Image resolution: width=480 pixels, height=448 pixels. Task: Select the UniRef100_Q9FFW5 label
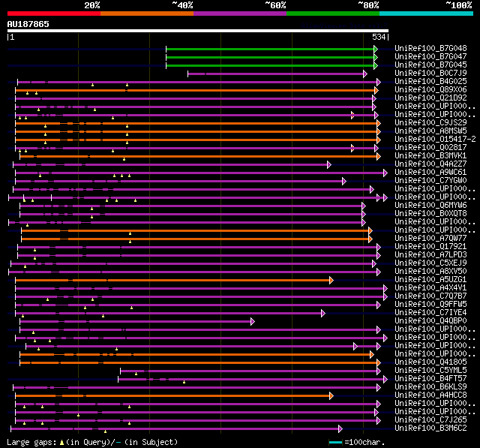point(430,305)
